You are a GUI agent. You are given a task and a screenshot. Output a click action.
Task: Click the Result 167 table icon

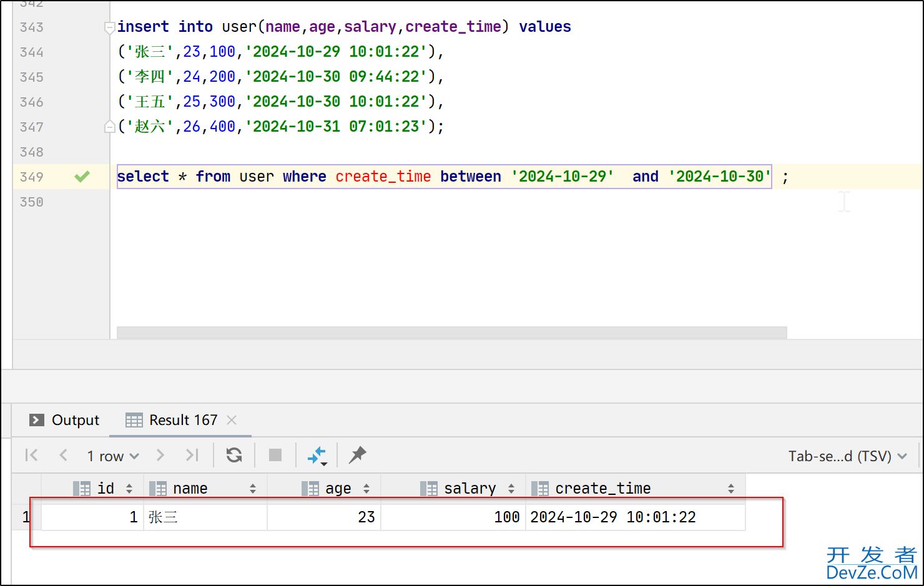134,420
